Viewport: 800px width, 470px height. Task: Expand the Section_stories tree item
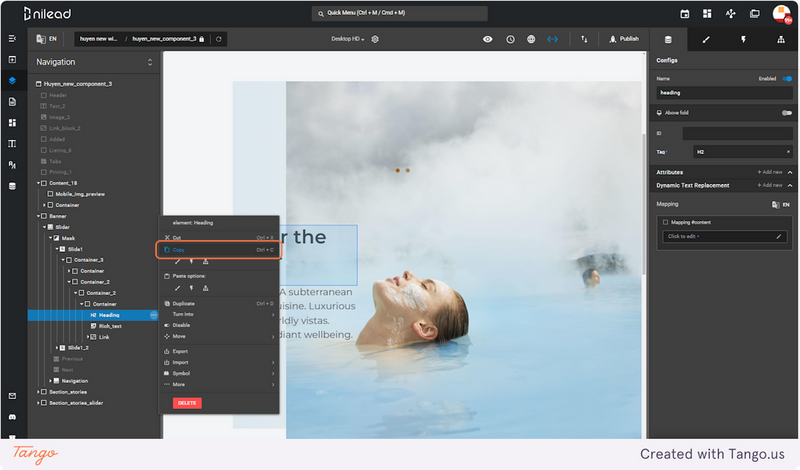pyautogui.click(x=38, y=392)
